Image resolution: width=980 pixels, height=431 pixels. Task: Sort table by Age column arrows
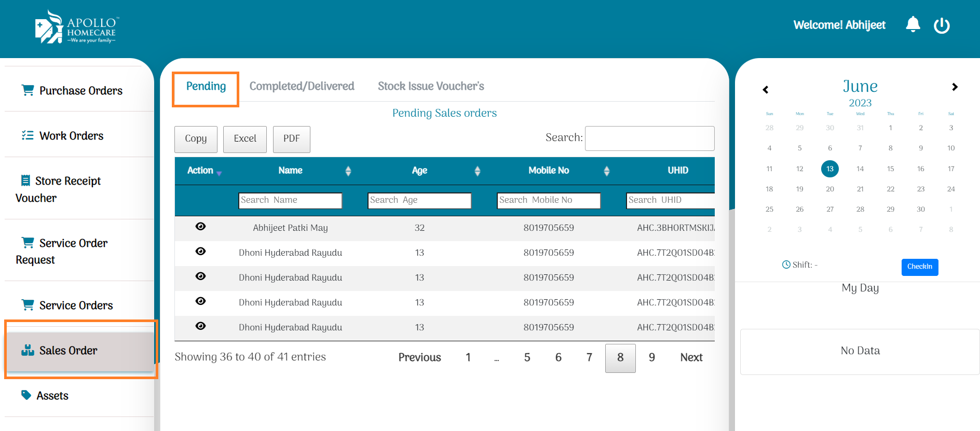coord(477,171)
